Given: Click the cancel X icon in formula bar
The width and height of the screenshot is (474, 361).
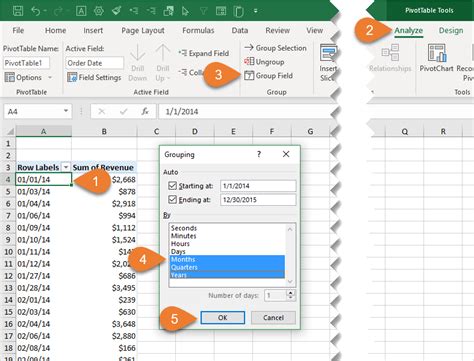Looking at the screenshot, I should (102, 111).
